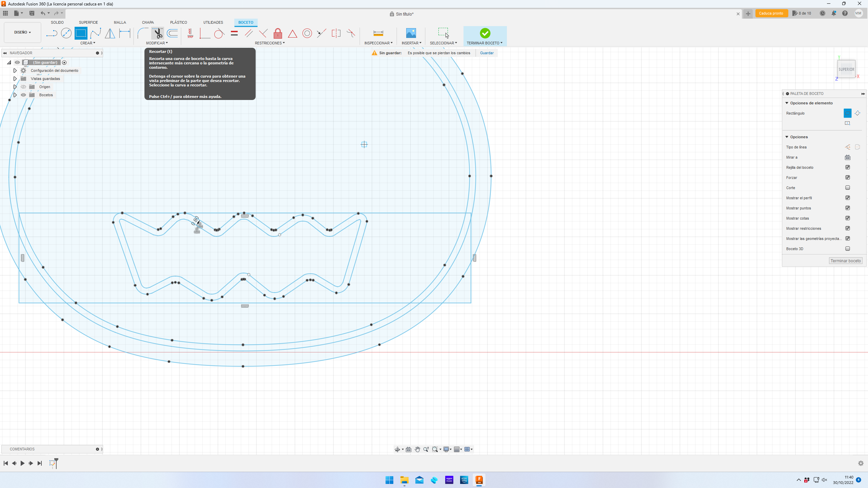Open the MODIFICAR dropdown menu
This screenshot has height=488, width=868.
[x=157, y=43]
